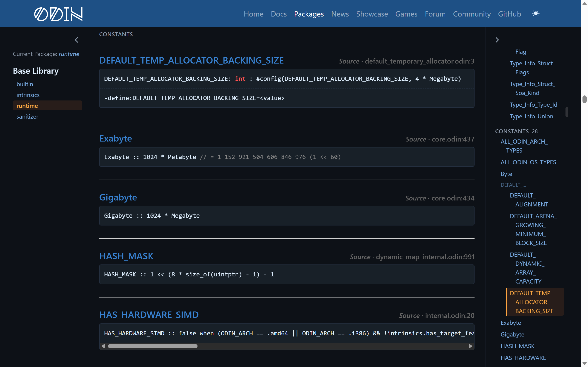Select the intrinsics package in sidebar
The height and width of the screenshot is (367, 588).
click(x=28, y=95)
